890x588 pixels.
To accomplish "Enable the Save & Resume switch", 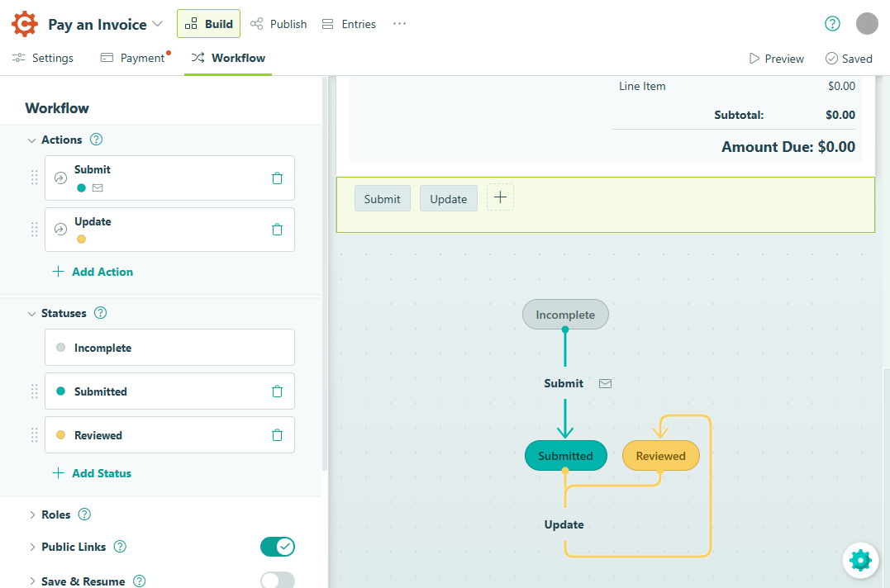I will [x=278, y=581].
